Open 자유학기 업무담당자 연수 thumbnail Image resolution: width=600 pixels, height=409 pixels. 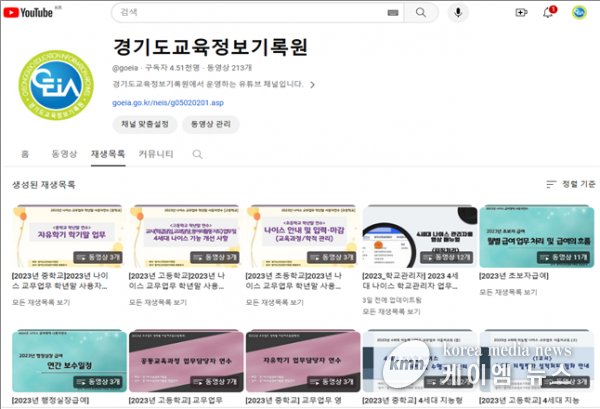tap(303, 361)
